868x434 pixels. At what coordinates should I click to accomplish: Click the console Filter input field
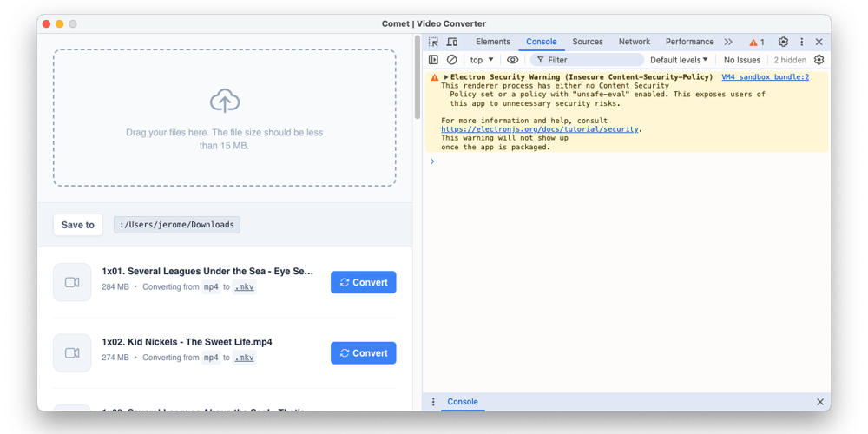point(590,60)
